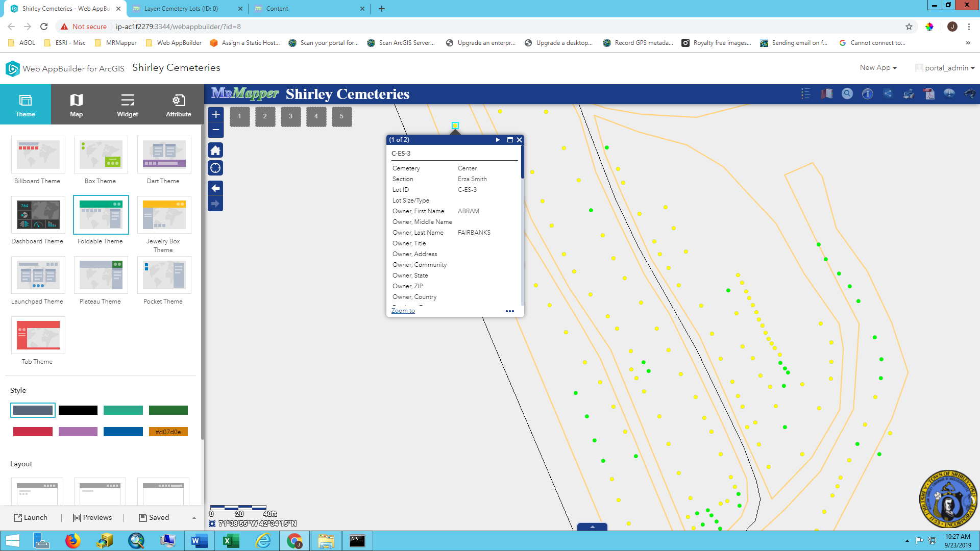Click the Print widget printer icon
980x551 pixels.
[909, 94]
